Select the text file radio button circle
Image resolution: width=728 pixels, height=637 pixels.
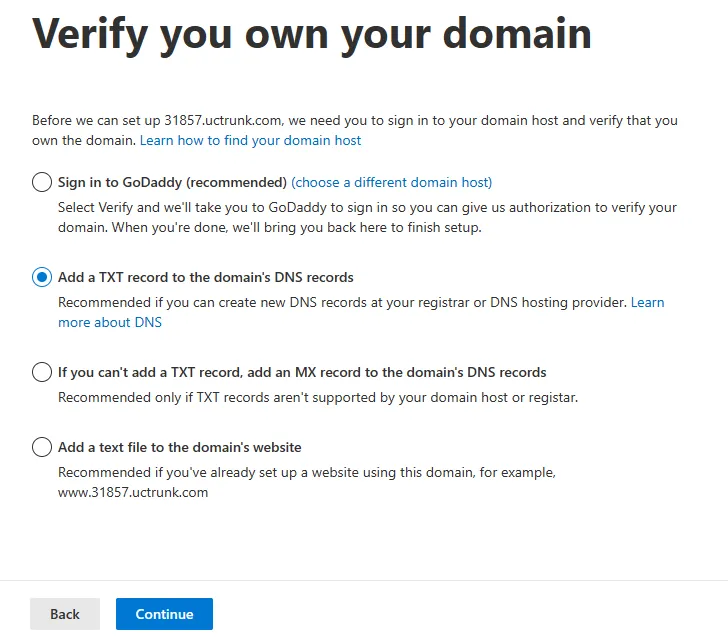pyautogui.click(x=42, y=447)
